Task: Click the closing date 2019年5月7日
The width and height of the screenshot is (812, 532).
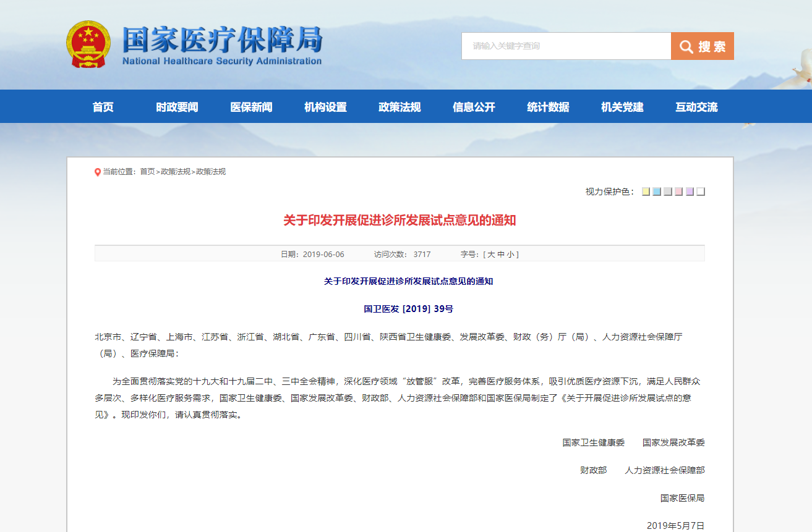Action: [x=676, y=526]
